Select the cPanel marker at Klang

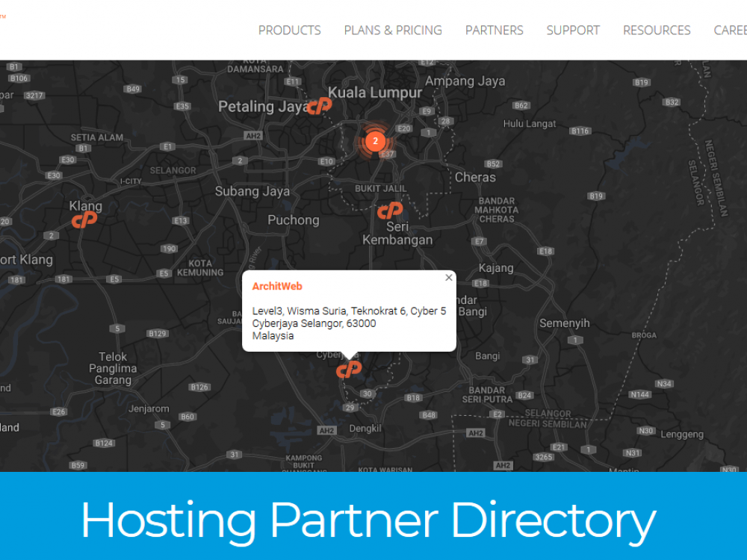tap(84, 220)
